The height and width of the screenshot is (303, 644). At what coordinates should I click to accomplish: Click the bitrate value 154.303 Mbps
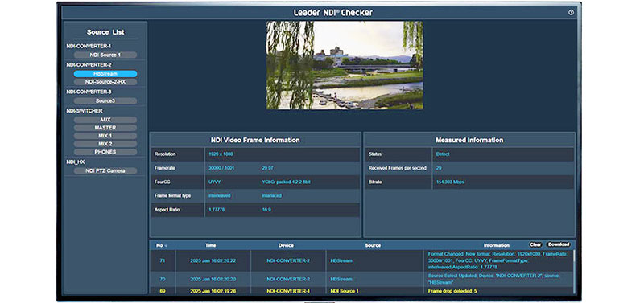click(x=451, y=182)
